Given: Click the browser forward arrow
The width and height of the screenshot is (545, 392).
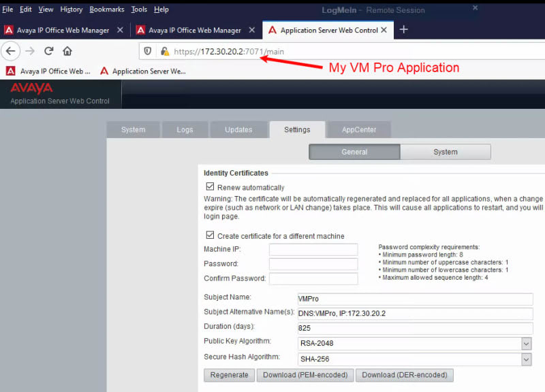Looking at the screenshot, I should 30,51.
